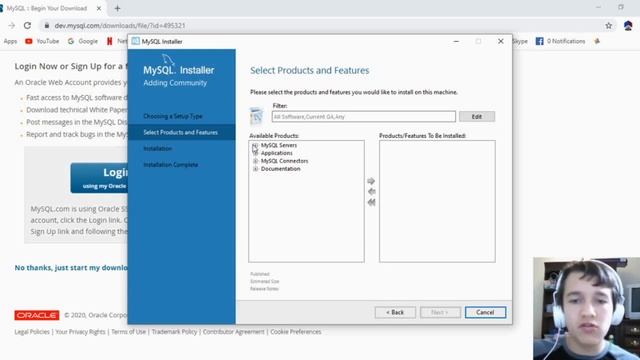640x360 pixels.
Task: Open the Netflix bookmark
Action: [x=117, y=41]
